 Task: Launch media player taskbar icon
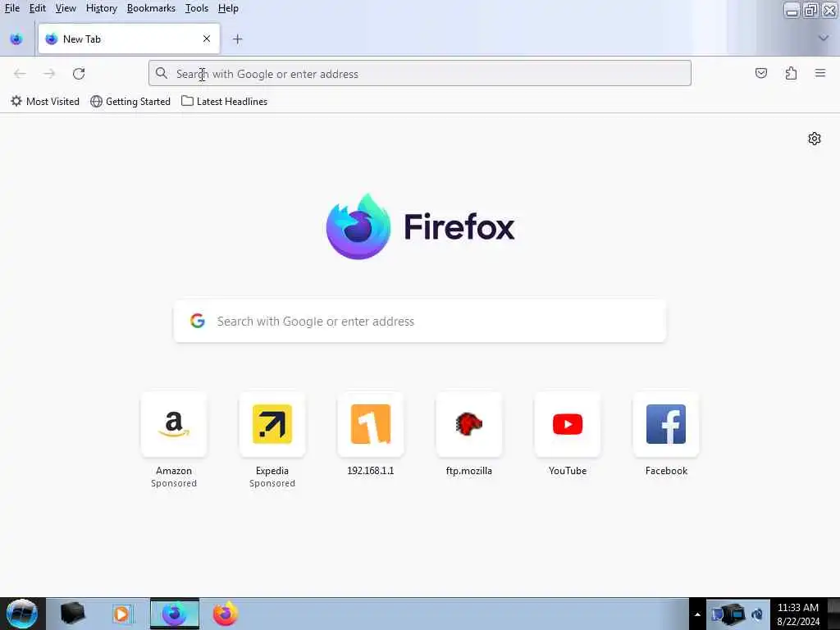pyautogui.click(x=121, y=614)
